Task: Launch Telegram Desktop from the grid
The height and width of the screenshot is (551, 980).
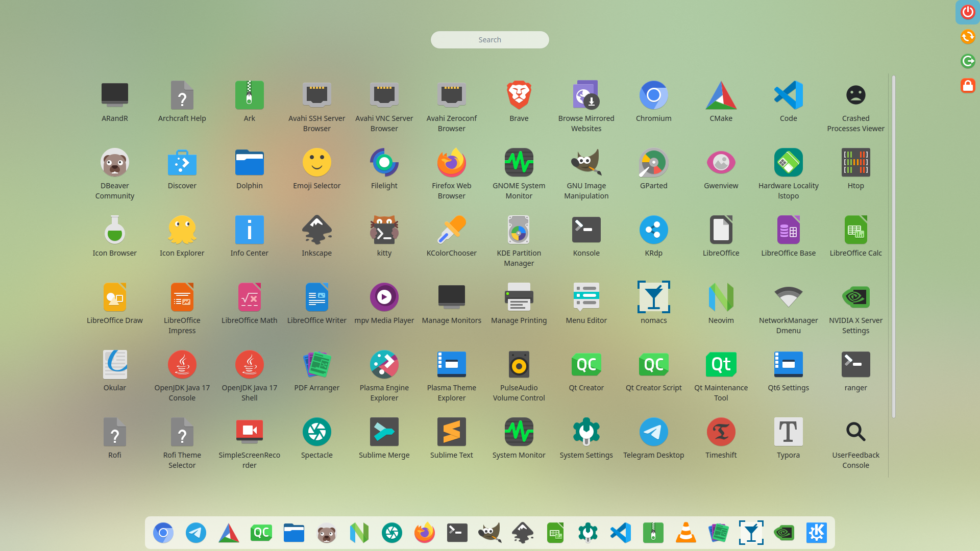Action: click(653, 439)
